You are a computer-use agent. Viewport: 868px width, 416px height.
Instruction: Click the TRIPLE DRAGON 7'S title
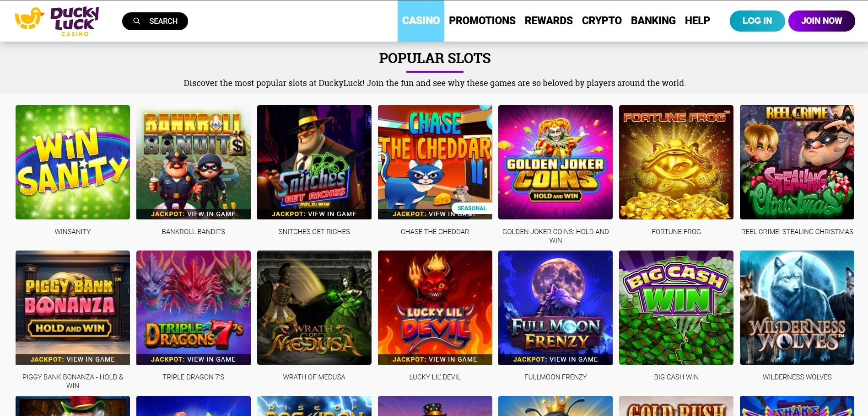194,377
